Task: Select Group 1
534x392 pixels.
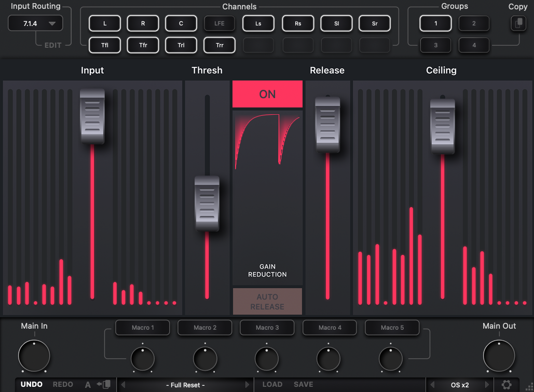Action: (435, 23)
